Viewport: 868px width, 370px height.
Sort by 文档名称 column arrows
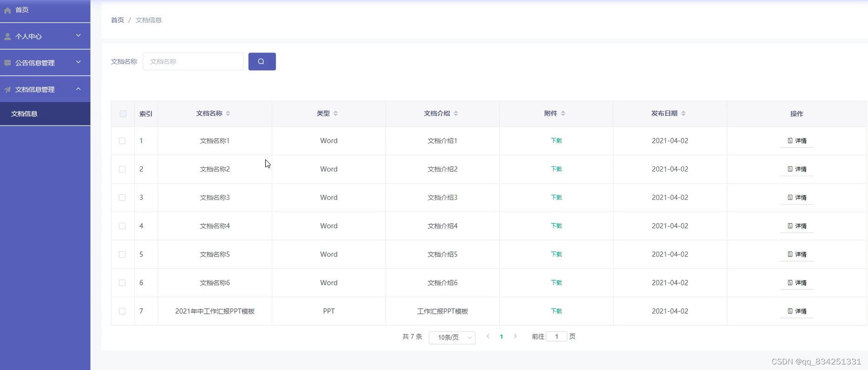(228, 113)
